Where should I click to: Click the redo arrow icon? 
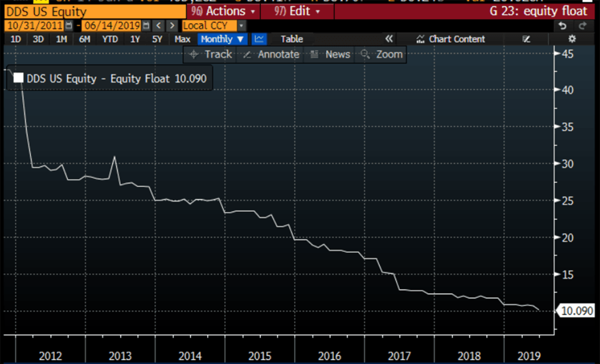[582, 25]
